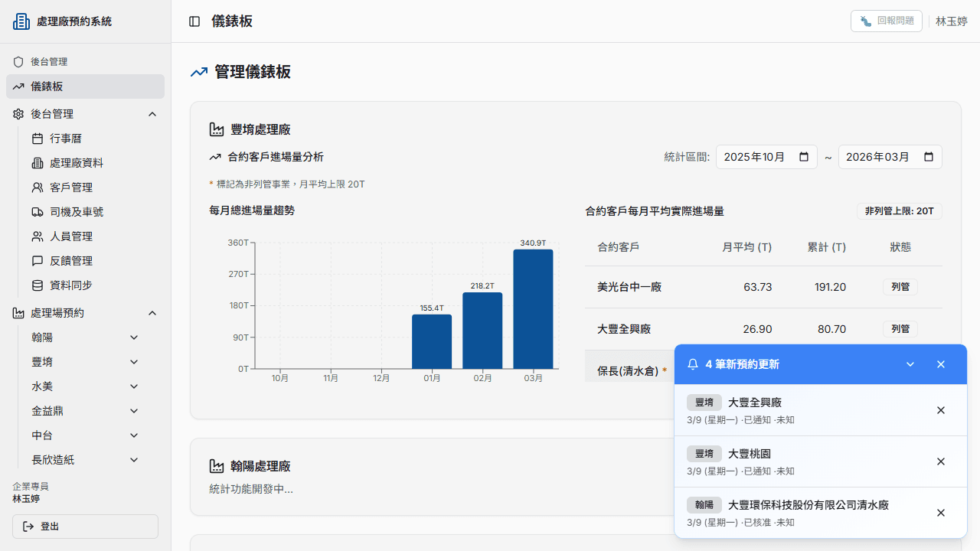Screen dimensions: 980x551
Task: Open 處理廠資料 page
Action: click(91, 163)
